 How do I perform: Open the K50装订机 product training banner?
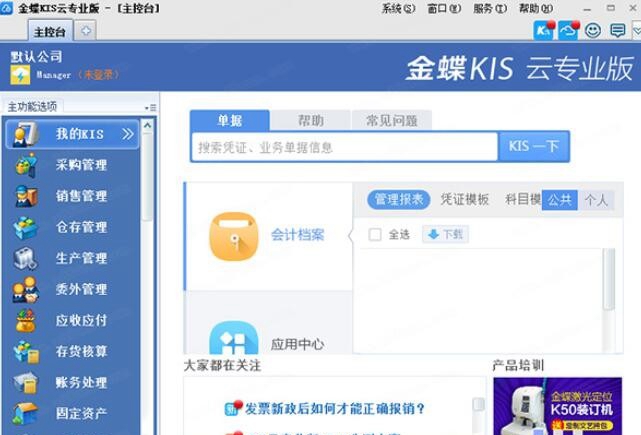click(558, 406)
